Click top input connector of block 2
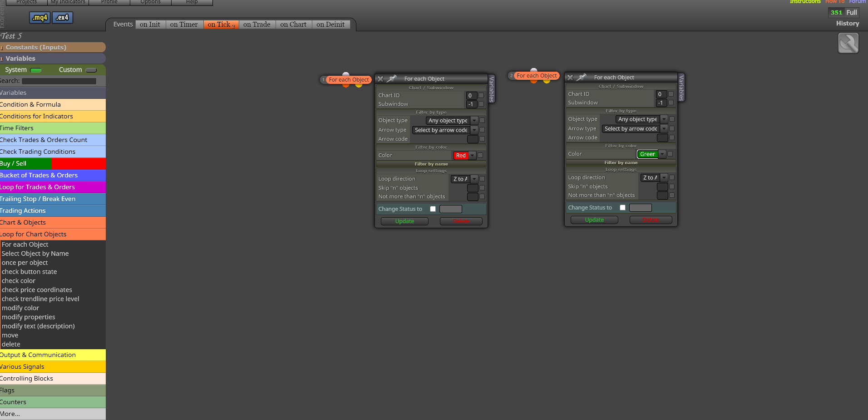This screenshot has width=868, height=420. (534, 70)
